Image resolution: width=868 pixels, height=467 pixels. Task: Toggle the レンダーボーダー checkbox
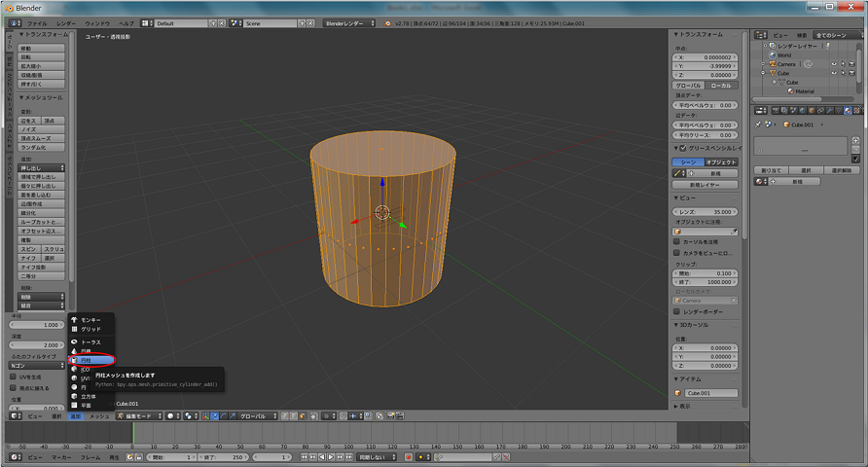click(x=678, y=311)
